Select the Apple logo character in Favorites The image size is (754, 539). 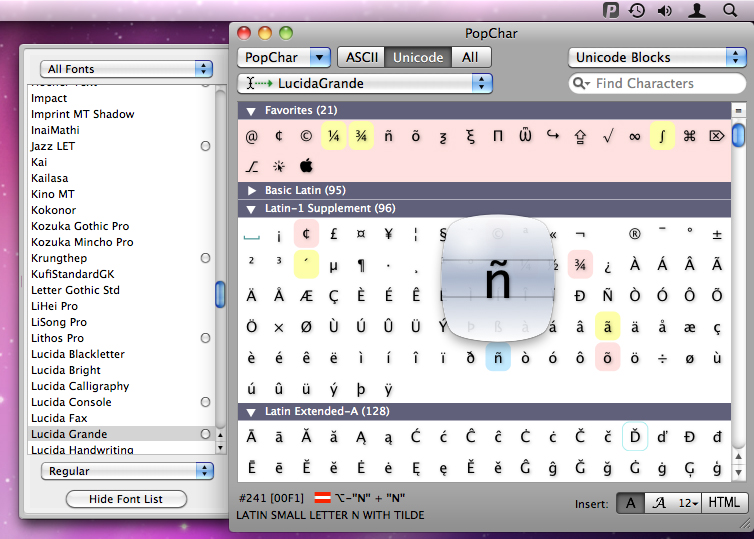coord(306,166)
